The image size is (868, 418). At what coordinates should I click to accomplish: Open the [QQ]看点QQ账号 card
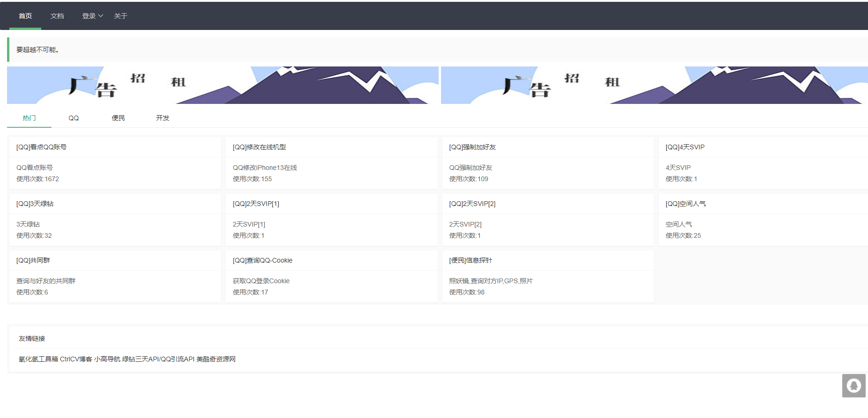pos(115,162)
